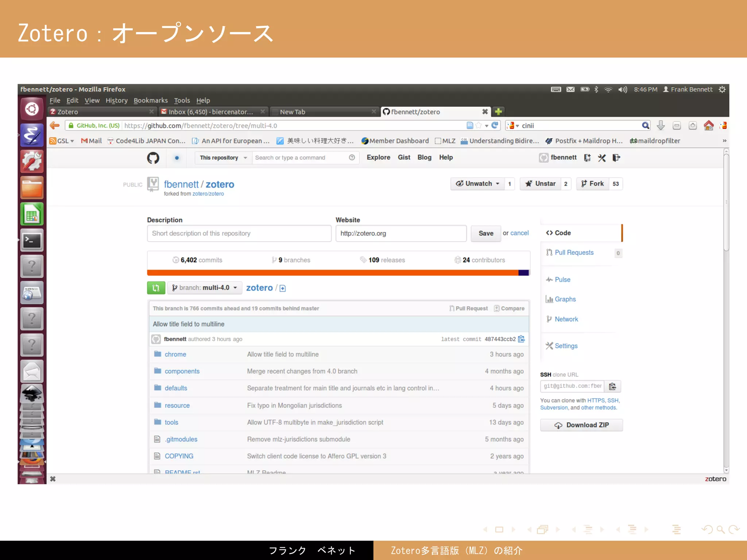The width and height of the screenshot is (747, 560).
Task: Open Ubuntu dash home launcher icon
Action: [x=32, y=109]
